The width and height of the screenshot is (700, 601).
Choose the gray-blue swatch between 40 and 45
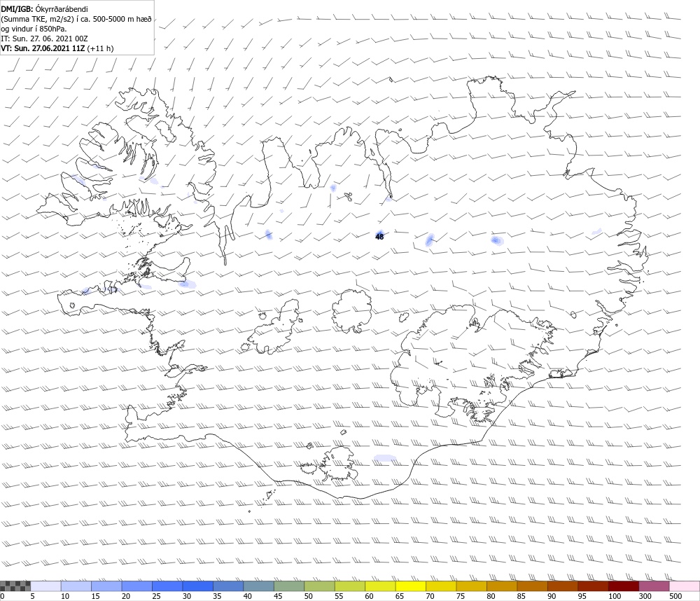coord(258,586)
